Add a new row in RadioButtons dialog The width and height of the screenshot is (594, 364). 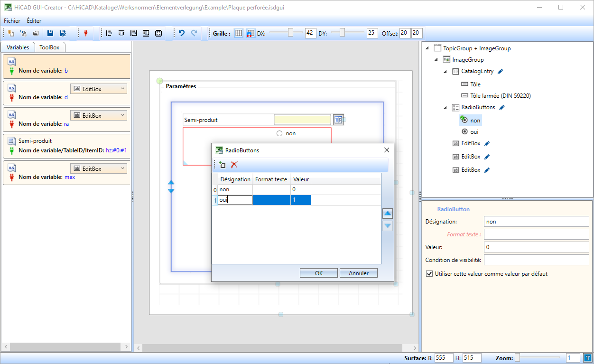coord(222,165)
